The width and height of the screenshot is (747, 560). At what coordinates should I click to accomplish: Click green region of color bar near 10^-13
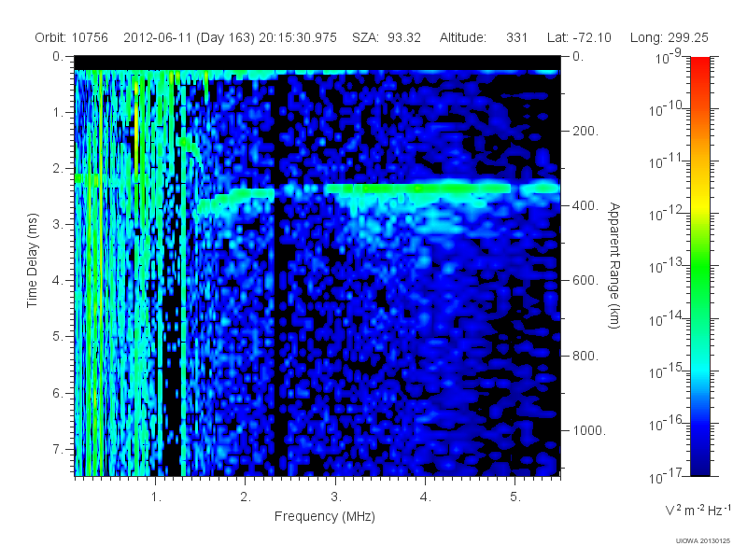click(699, 266)
